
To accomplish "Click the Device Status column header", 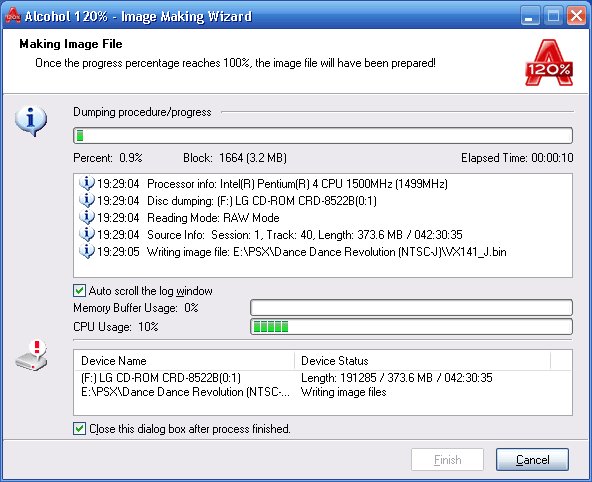I will pos(422,361).
